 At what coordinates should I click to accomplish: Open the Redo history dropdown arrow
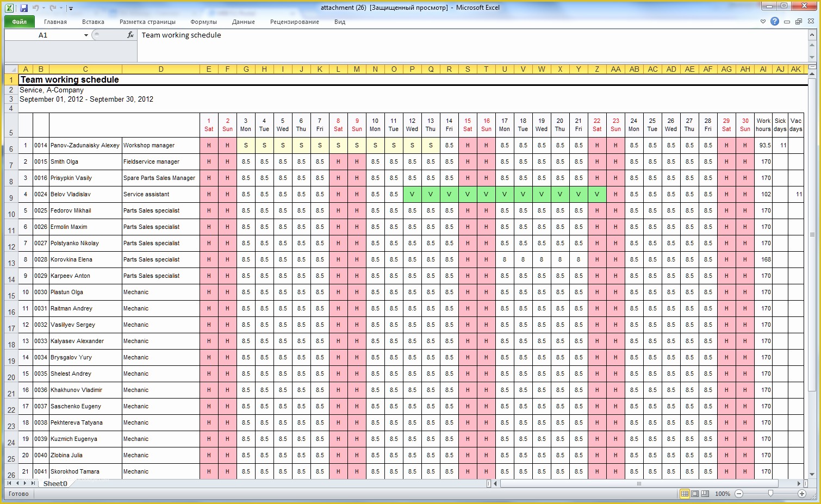point(61,8)
